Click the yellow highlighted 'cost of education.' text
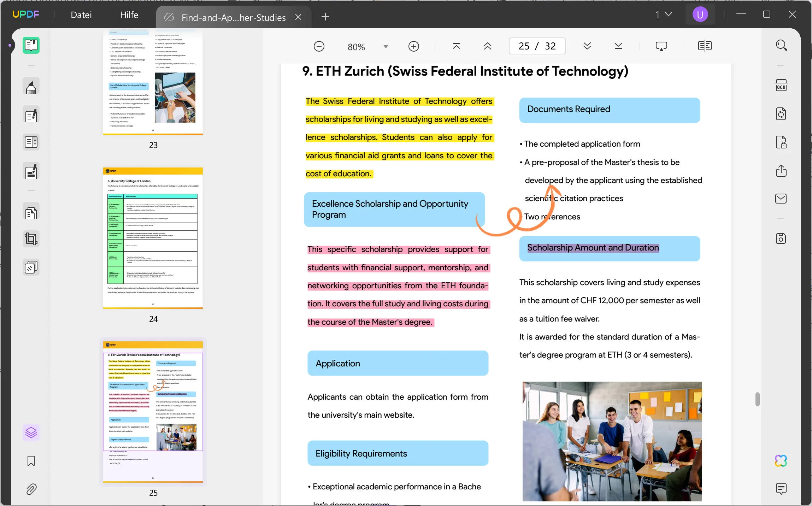 [x=339, y=174]
